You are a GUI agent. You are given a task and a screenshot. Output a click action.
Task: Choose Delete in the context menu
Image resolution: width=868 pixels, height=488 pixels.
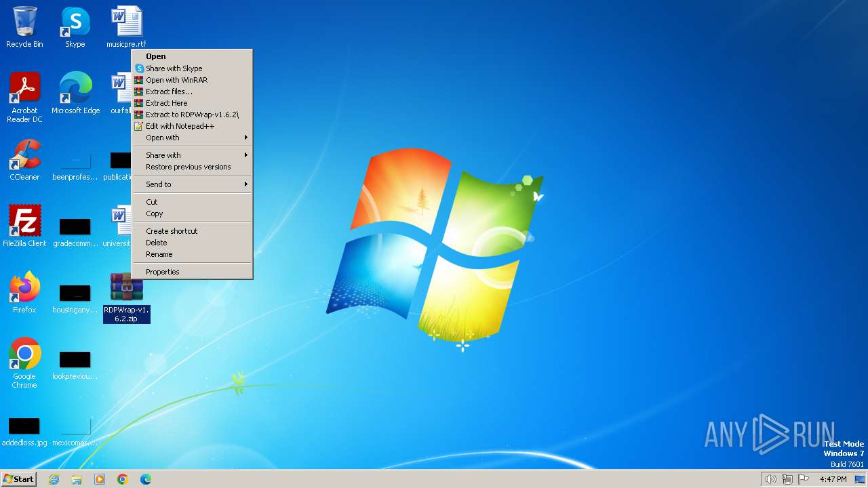tap(192, 243)
